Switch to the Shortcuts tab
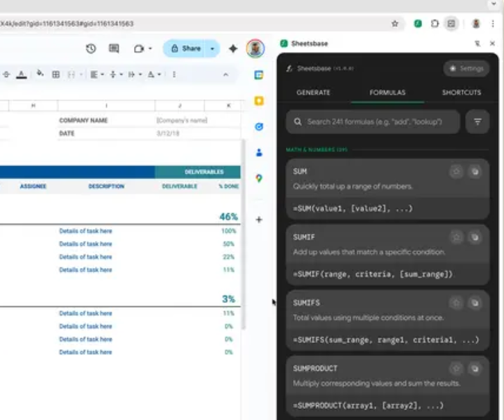 [x=461, y=92]
